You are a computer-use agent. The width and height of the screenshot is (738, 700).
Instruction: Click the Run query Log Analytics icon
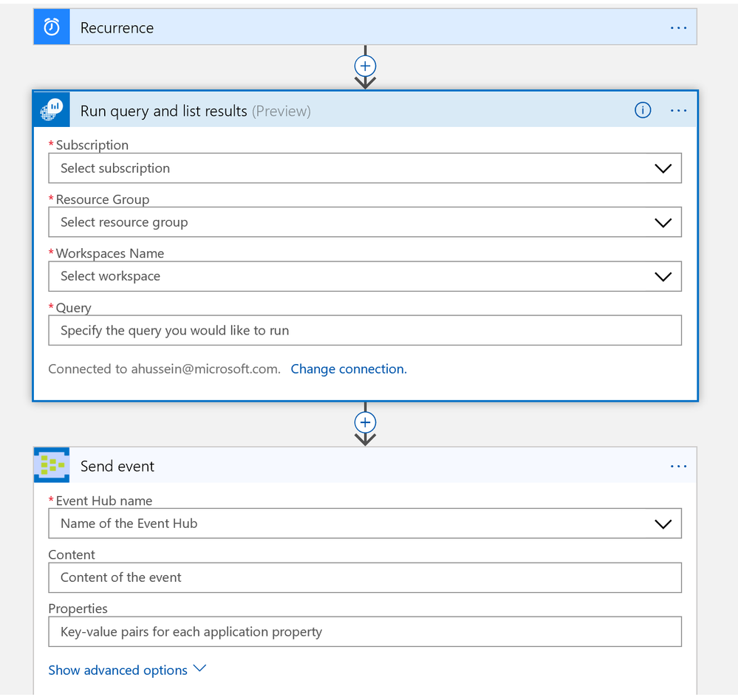coord(52,110)
